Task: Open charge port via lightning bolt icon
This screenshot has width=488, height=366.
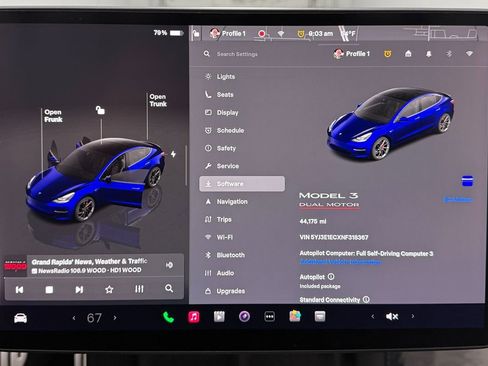Action: pos(173,154)
